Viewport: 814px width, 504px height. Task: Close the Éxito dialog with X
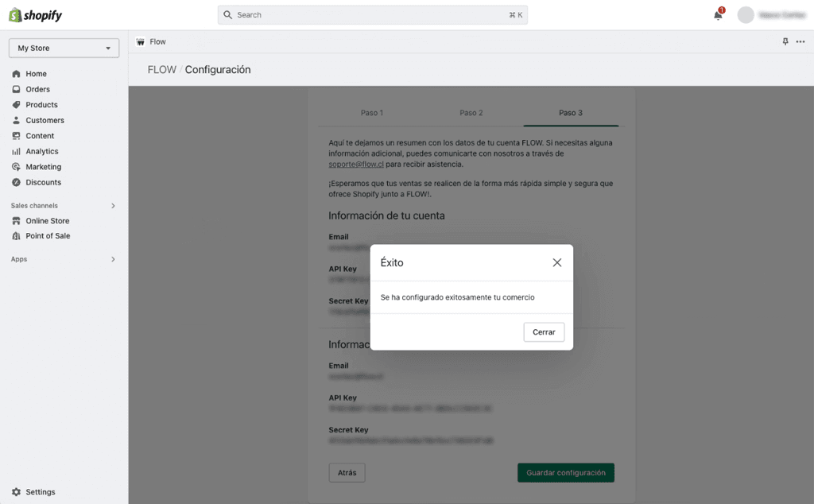557,262
